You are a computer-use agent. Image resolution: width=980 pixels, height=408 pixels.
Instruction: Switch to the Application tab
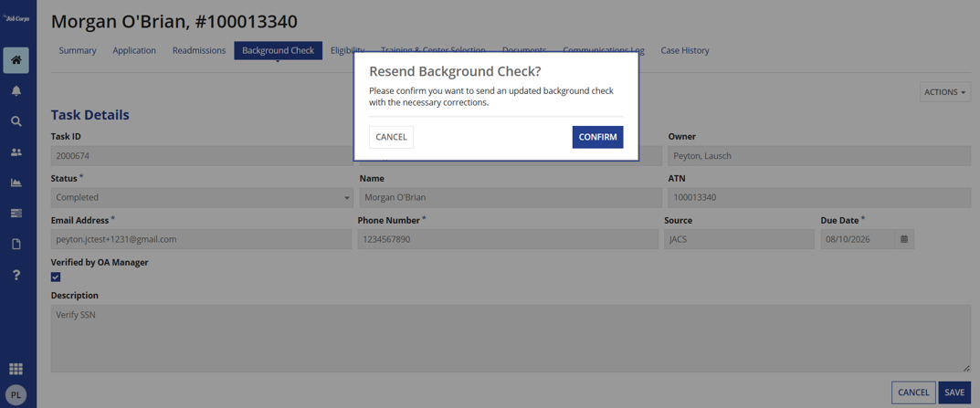click(x=134, y=50)
